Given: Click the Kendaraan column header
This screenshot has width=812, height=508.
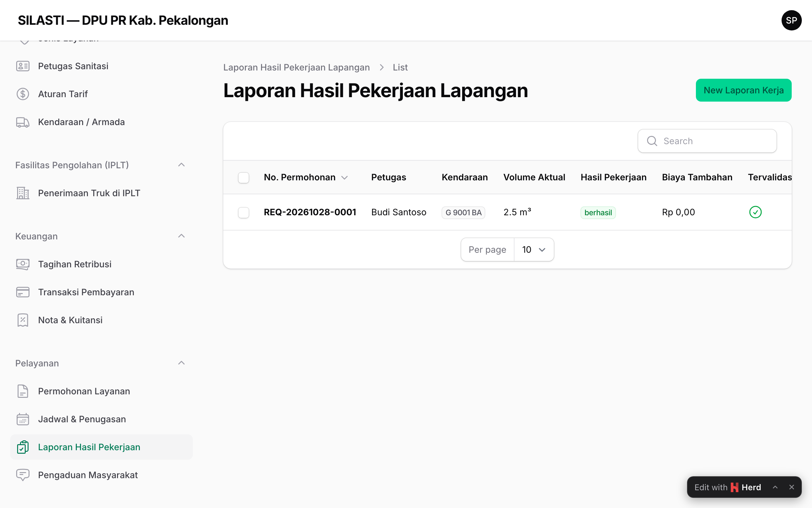Looking at the screenshot, I should click(464, 177).
